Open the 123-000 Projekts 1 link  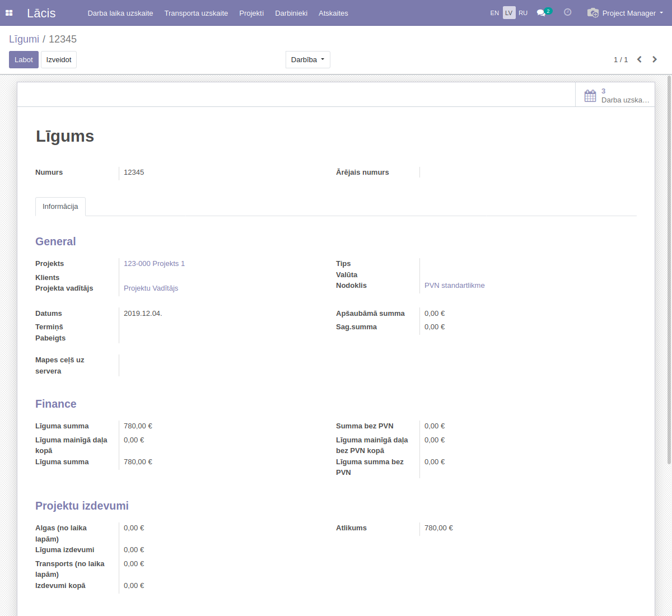pyautogui.click(x=154, y=264)
